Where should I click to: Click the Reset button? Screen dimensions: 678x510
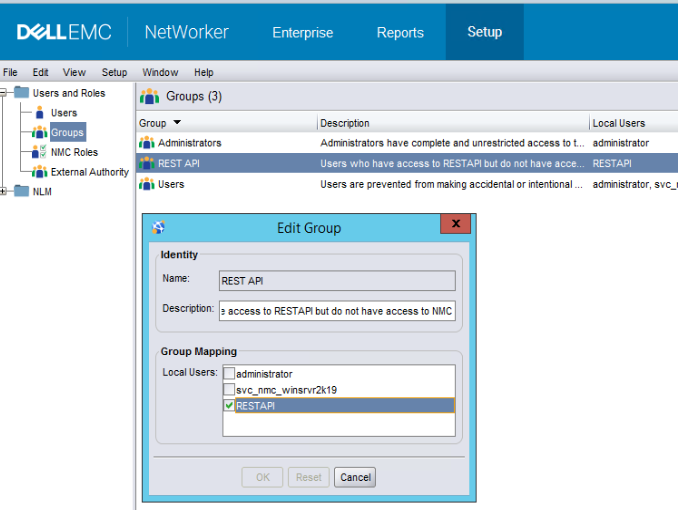[309, 477]
